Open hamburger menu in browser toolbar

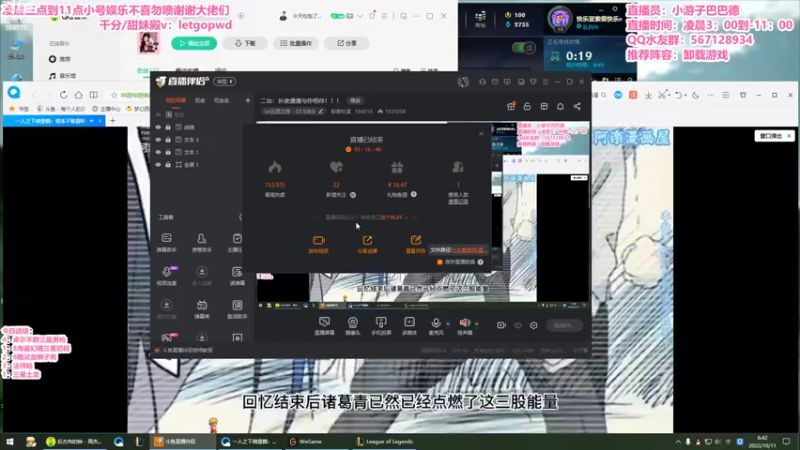tap(726, 95)
